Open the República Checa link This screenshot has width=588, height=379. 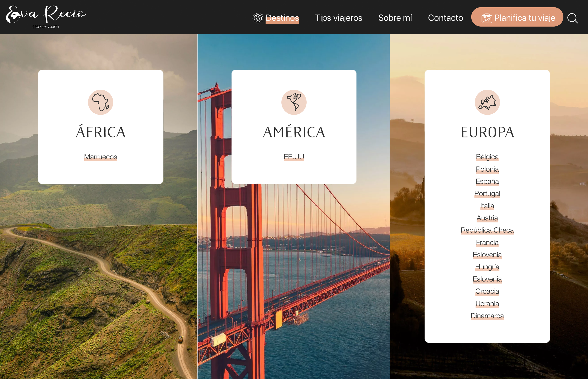tap(487, 230)
